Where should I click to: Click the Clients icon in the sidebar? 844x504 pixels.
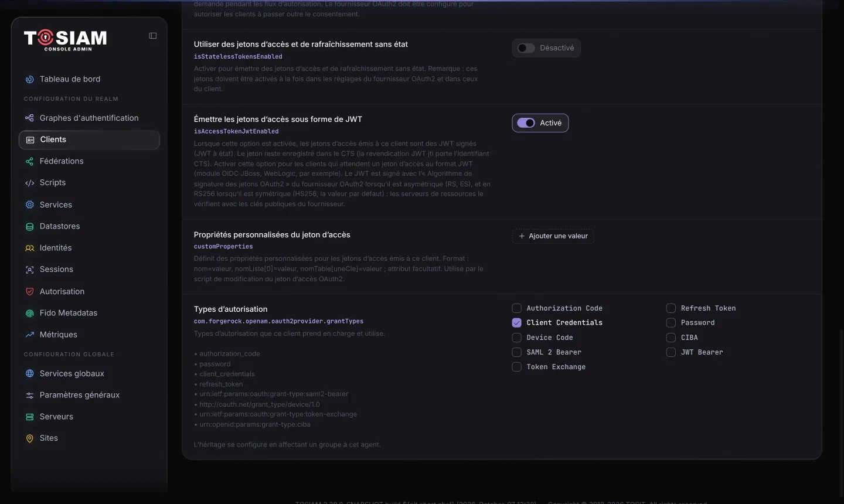click(x=30, y=139)
